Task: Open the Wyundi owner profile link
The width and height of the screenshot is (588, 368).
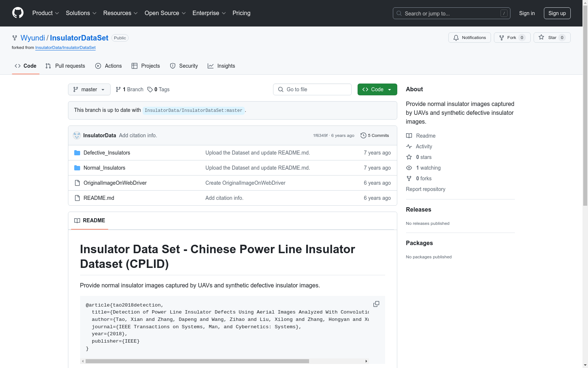Action: (x=33, y=38)
